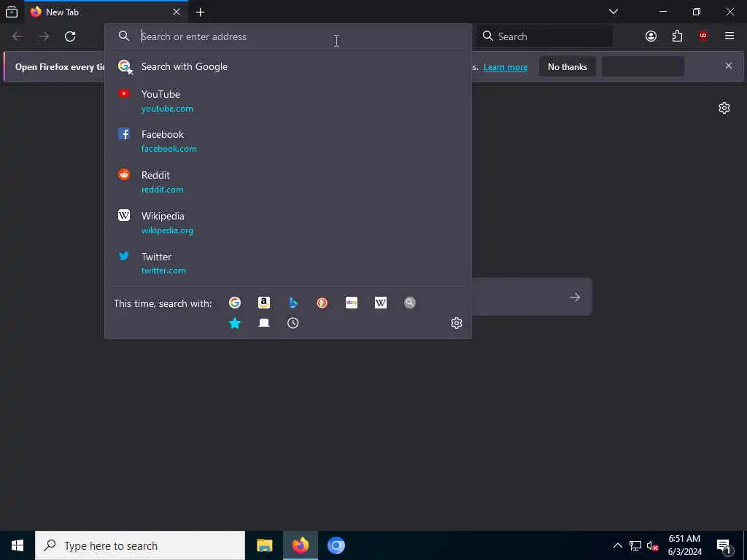This screenshot has width=747, height=560.
Task: Search history with the clock icon
Action: click(x=293, y=323)
